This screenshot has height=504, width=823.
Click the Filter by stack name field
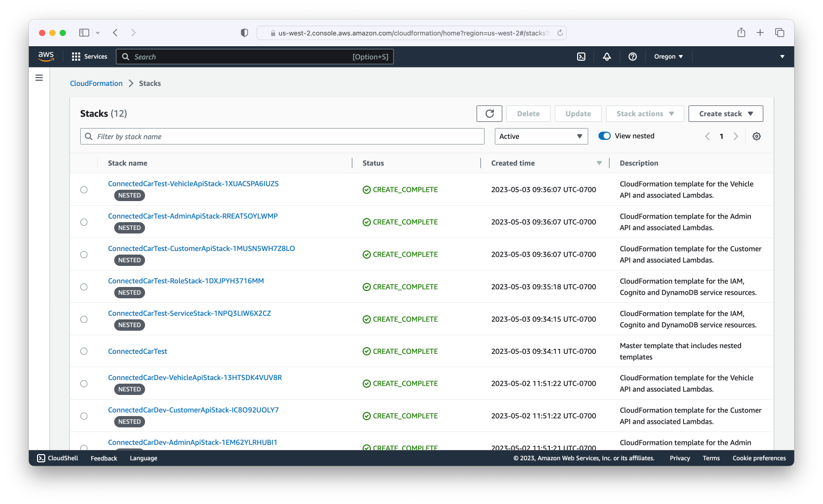click(282, 136)
